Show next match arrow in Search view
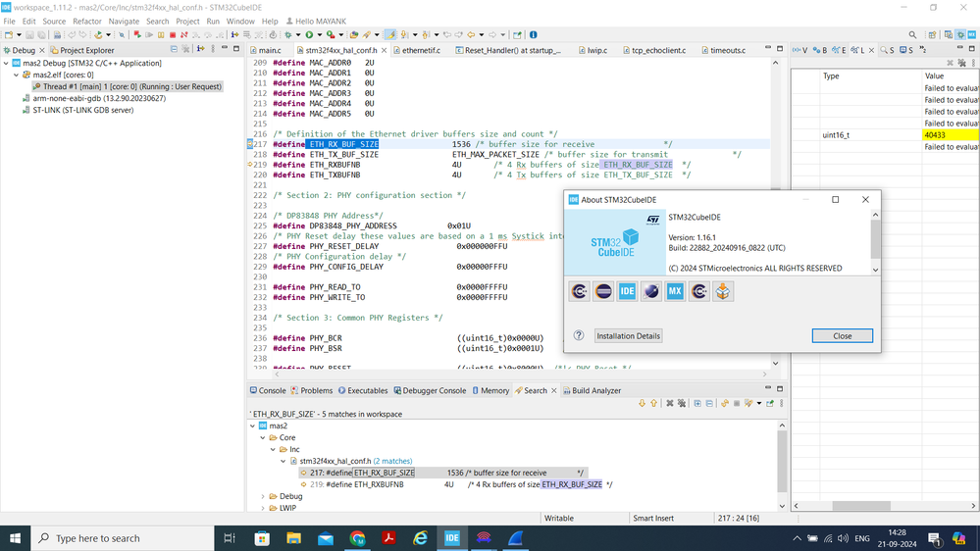Screen dimensions: 980x551 click(x=643, y=403)
